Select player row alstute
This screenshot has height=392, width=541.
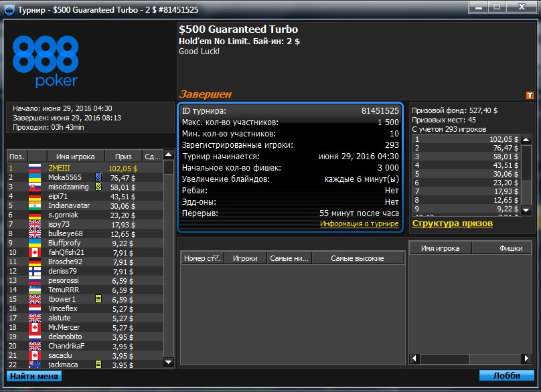pyautogui.click(x=85, y=318)
